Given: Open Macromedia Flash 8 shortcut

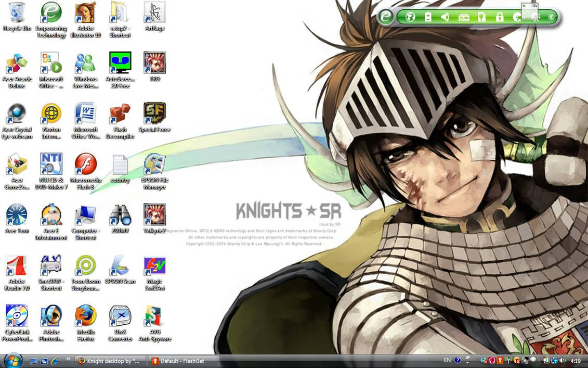Looking at the screenshot, I should (x=85, y=172).
